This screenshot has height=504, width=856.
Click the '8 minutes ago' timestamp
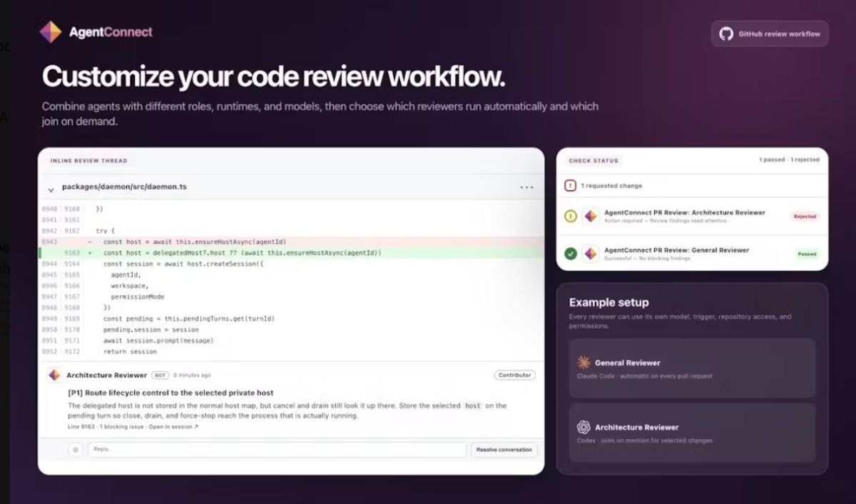tap(191, 375)
